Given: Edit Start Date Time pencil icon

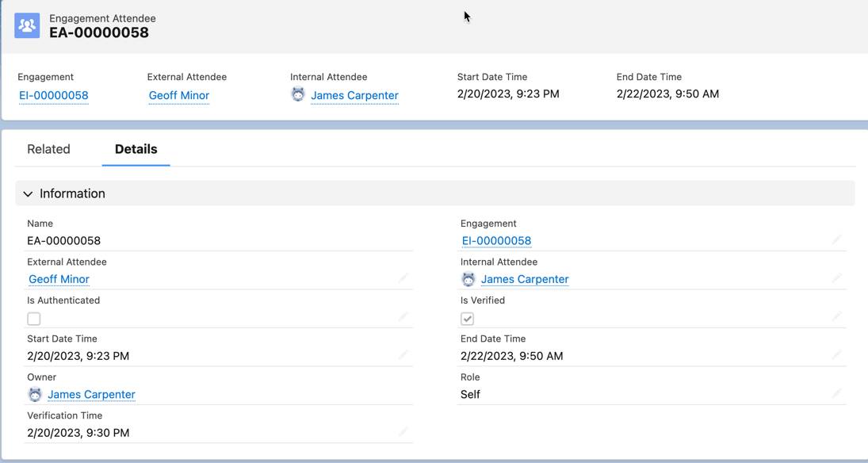Looking at the screenshot, I should [403, 354].
